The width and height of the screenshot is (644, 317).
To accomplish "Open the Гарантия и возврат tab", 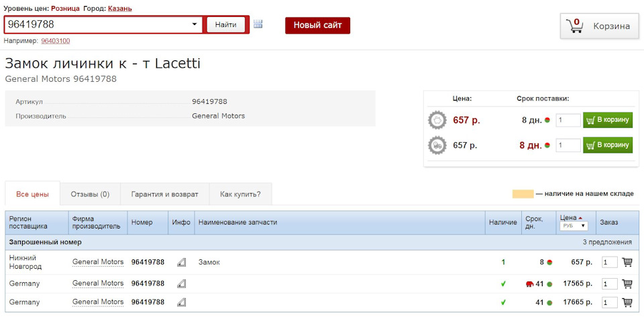I will (x=164, y=194).
